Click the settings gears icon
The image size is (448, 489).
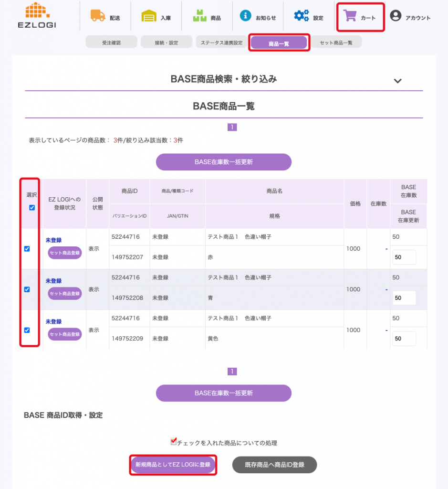click(x=301, y=16)
